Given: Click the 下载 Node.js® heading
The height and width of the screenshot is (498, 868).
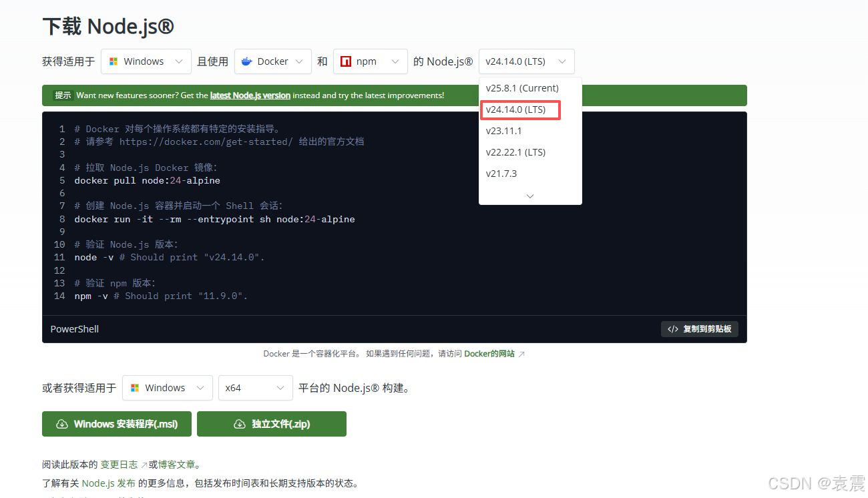Looking at the screenshot, I should pos(108,27).
